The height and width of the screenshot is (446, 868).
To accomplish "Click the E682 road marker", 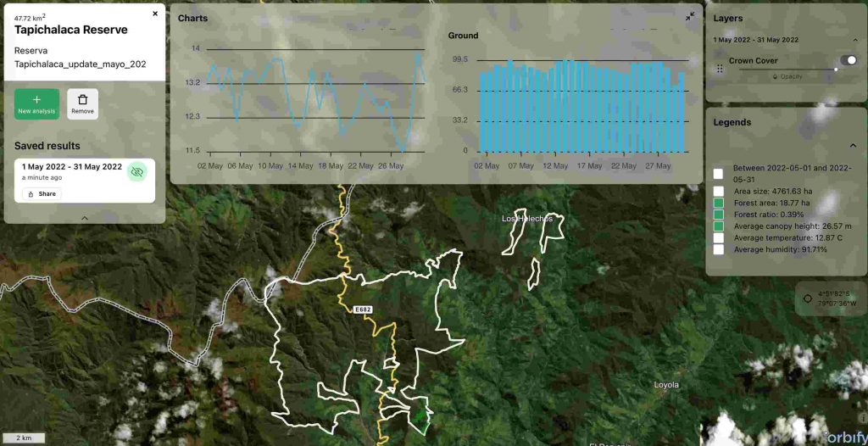I will coord(362,310).
